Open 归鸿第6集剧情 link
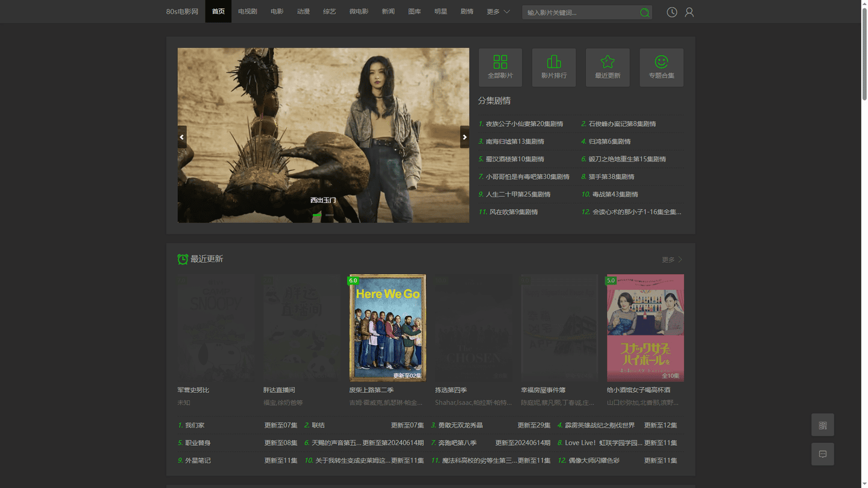 (x=609, y=142)
